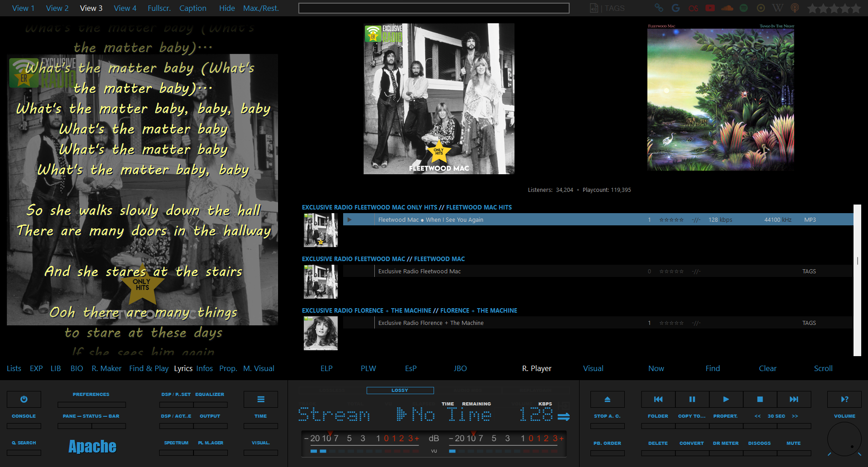Collapse the Florence + The Machine group header
Screen dimensions: 868x467
pyautogui.click(x=410, y=310)
